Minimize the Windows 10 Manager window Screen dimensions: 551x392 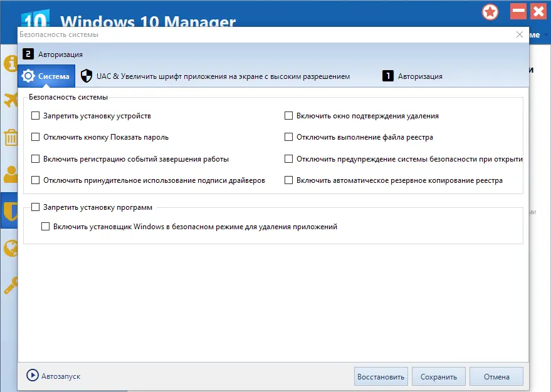pyautogui.click(x=518, y=11)
